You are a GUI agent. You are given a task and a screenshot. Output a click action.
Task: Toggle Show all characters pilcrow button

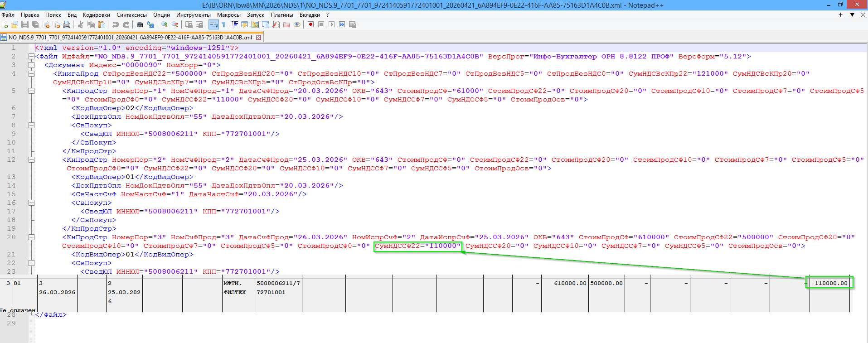[223, 24]
